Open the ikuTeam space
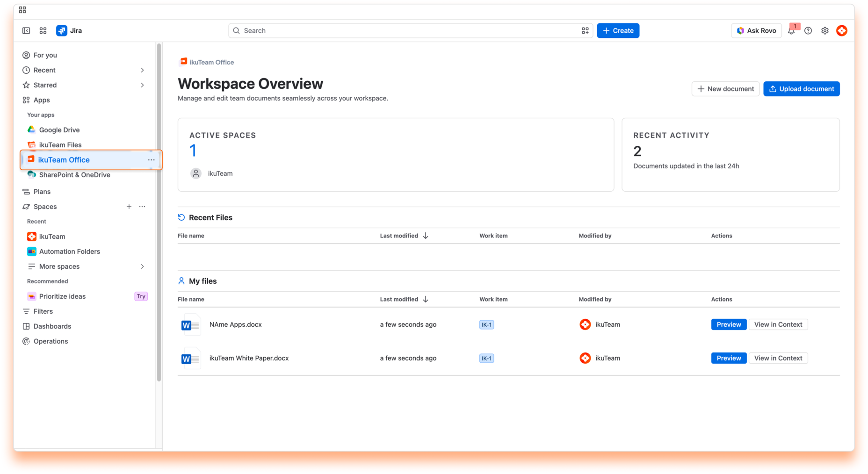Screen dimensions: 868x474 click(x=52, y=236)
